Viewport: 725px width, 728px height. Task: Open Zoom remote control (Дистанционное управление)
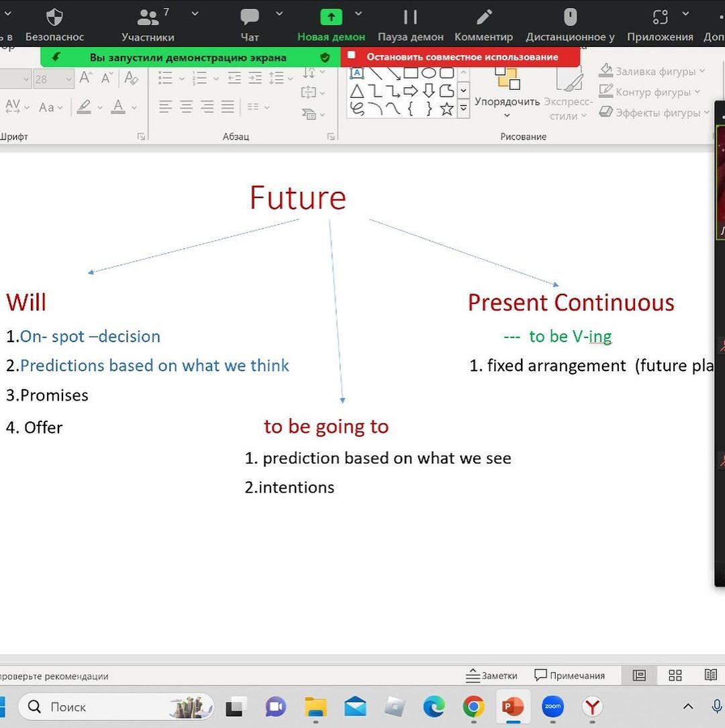(x=570, y=24)
